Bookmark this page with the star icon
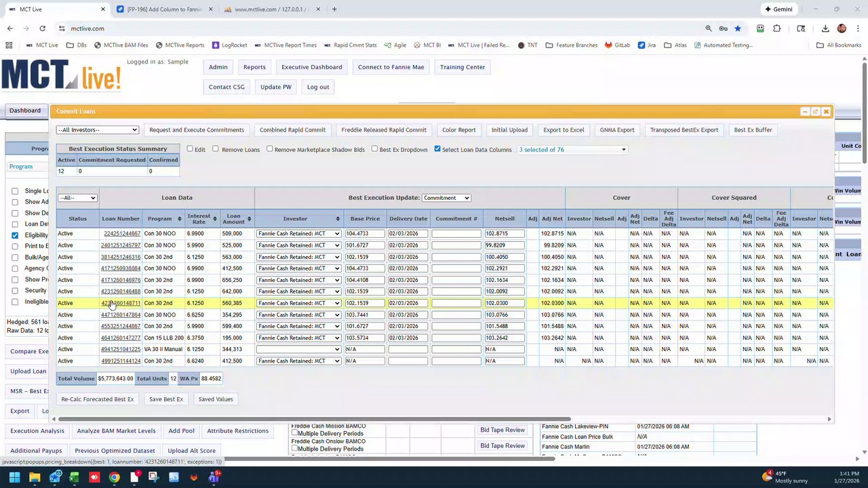 [x=738, y=28]
